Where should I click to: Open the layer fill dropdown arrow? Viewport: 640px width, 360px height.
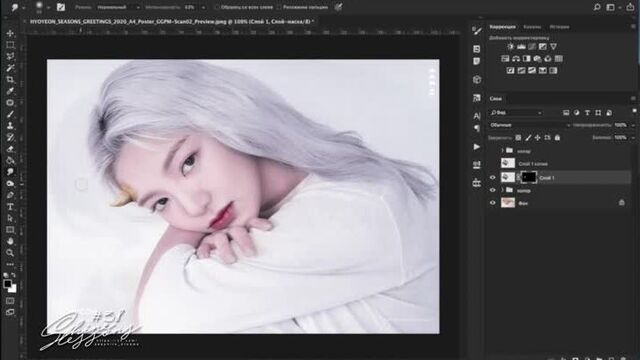coord(633,138)
